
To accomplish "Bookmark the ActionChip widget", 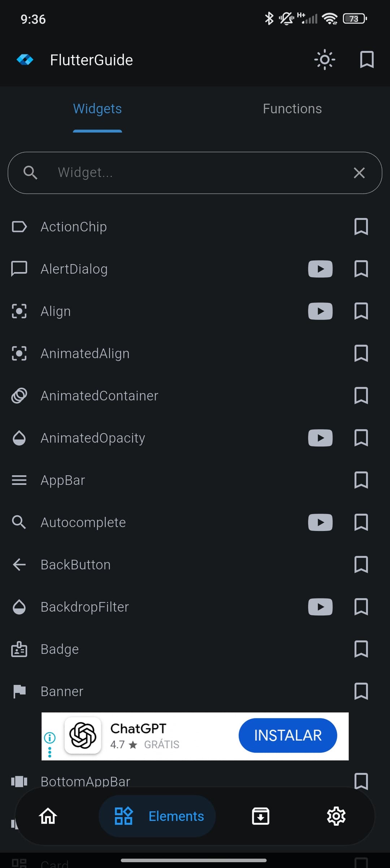I will pos(361,227).
